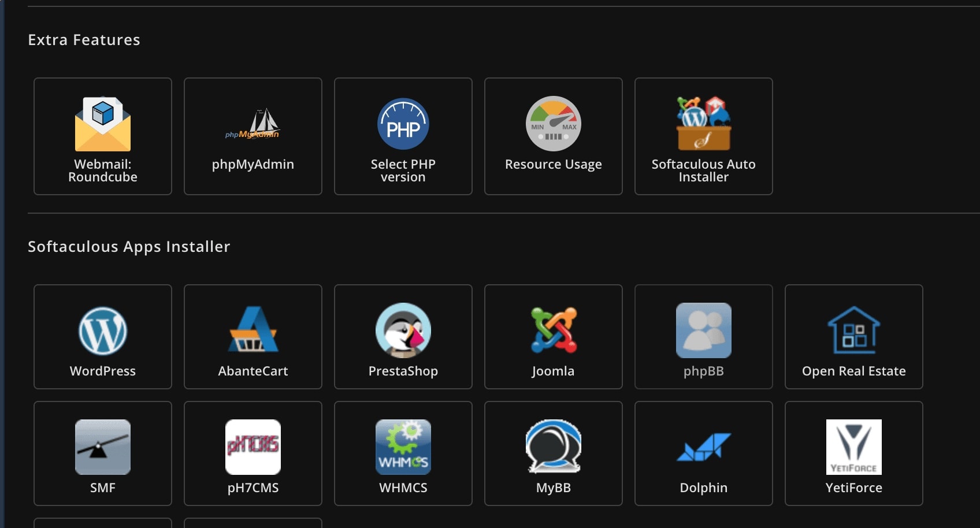Click the 'Resource Usage' text label
Viewport: 980px width, 528px height.
point(554,165)
